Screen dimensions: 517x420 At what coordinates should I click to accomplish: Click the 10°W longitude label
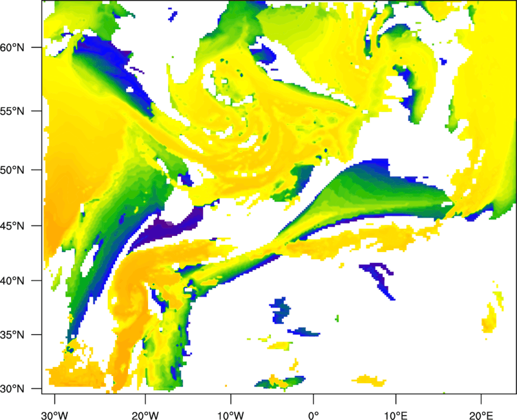(231, 415)
